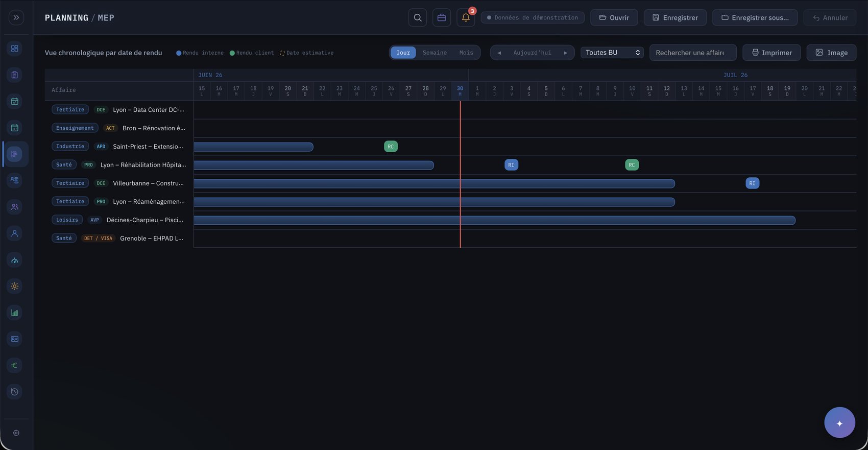Click Enregistrer sous... button
868x450 pixels.
755,17
